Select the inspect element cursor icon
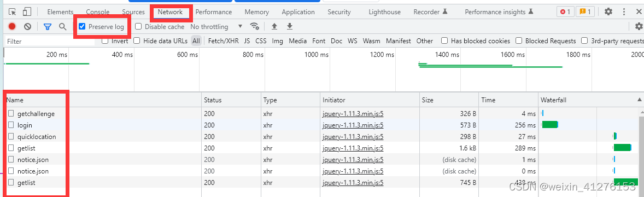This screenshot has width=644, height=197. [12, 12]
